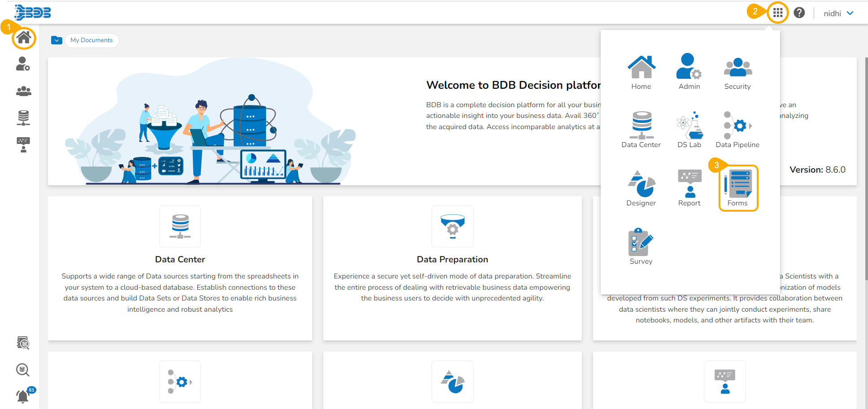Open the Survey app icon
Screen dimensions: 868x409
click(641, 247)
